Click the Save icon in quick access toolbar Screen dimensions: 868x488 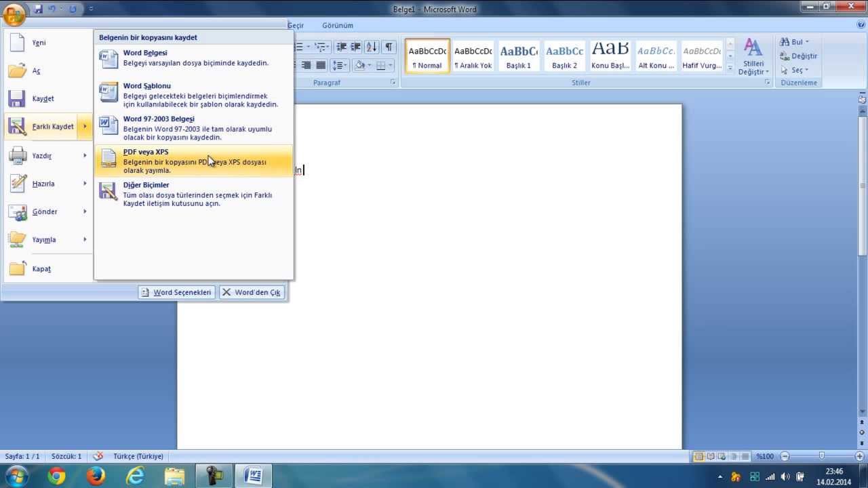click(x=39, y=9)
